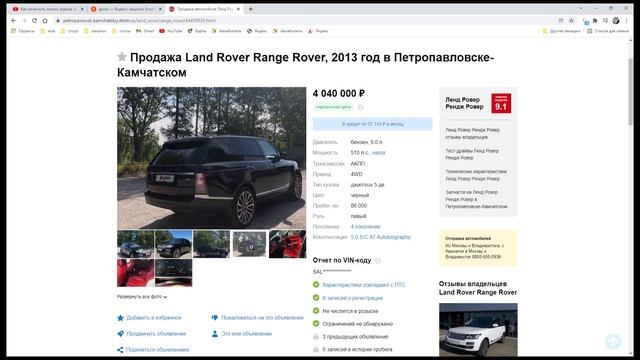
Task: Open the first thumbnail in photo row
Action: point(136,244)
